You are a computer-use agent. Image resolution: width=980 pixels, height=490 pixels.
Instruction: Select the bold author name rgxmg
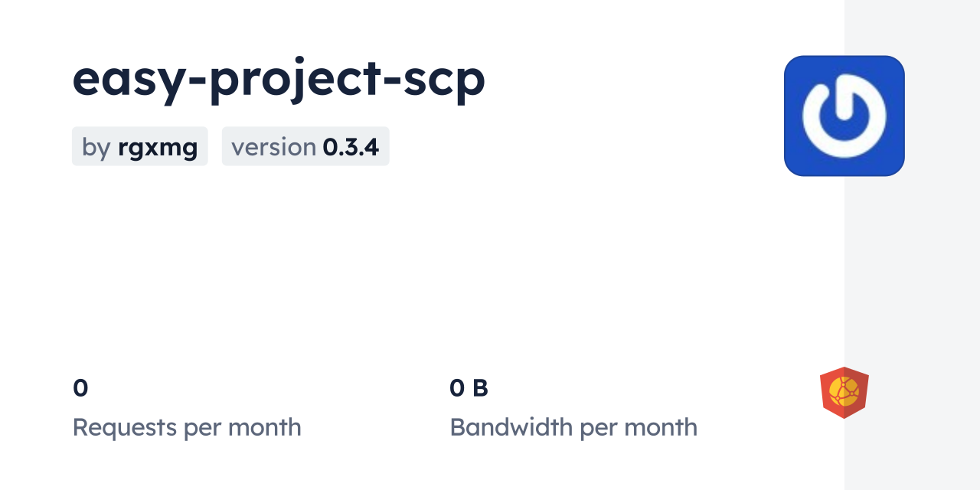[158, 147]
